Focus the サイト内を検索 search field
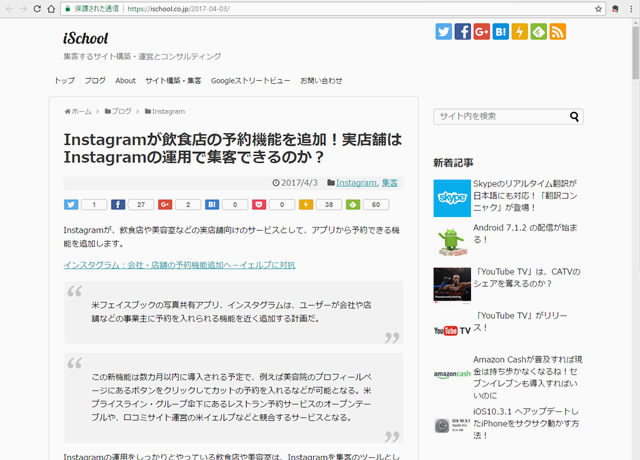640x460 pixels. [500, 116]
